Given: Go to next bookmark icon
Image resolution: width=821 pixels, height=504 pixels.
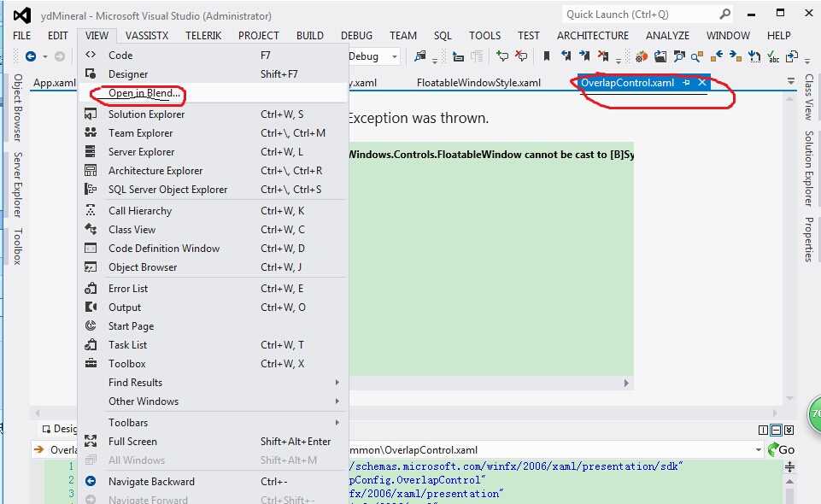Looking at the screenshot, I should tap(584, 56).
